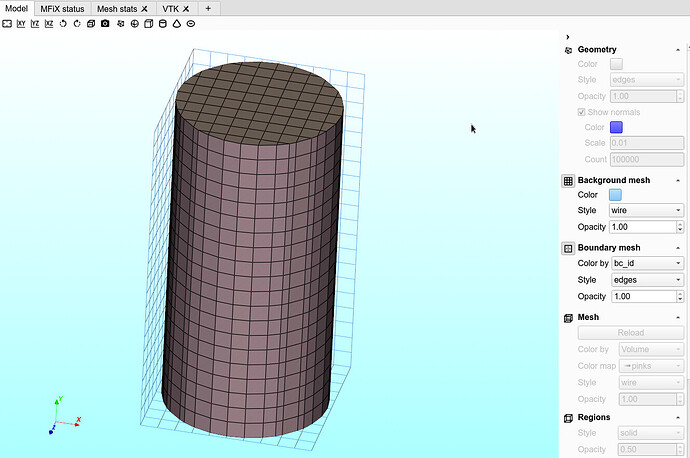Open Boundary mesh 'Color by' dropdown
The width and height of the screenshot is (690, 458).
pos(646,264)
